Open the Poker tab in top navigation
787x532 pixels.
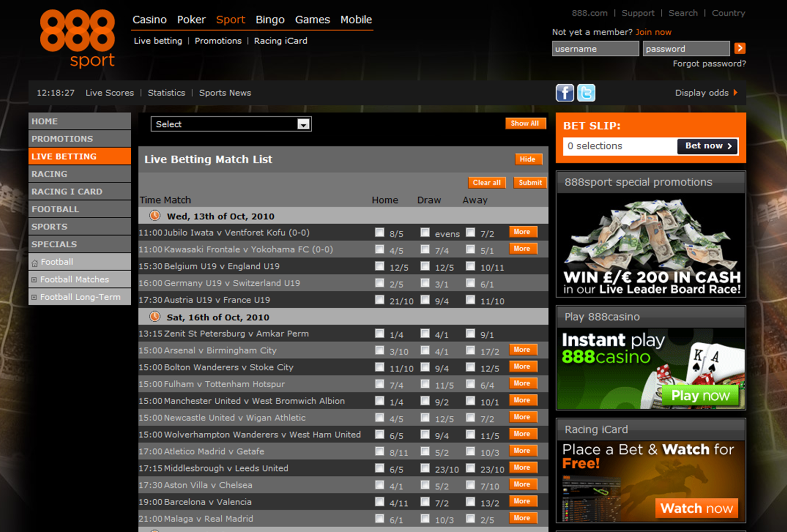191,20
